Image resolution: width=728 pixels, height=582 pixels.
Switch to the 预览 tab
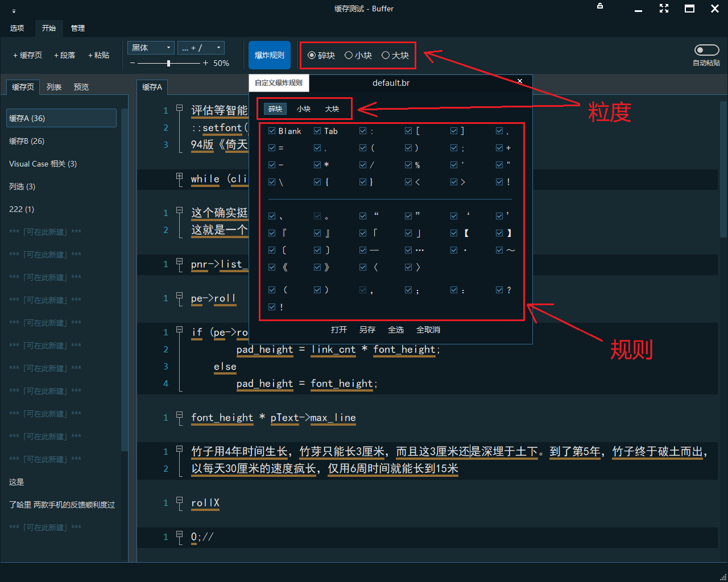(81, 87)
